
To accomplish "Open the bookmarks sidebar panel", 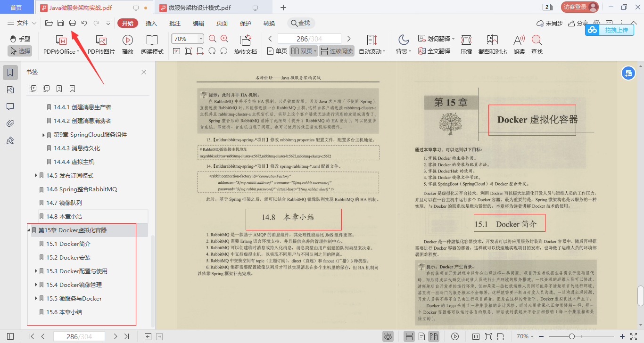I will [x=10, y=73].
